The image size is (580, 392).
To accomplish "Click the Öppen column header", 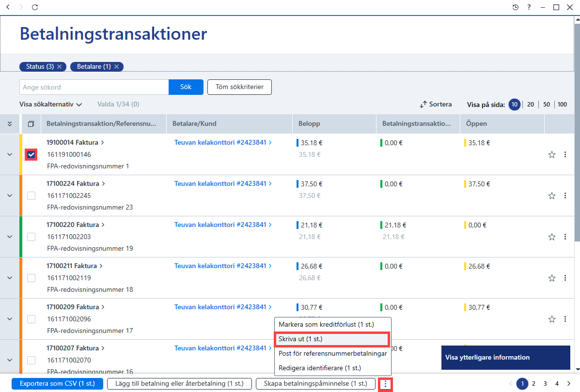I will 502,124.
